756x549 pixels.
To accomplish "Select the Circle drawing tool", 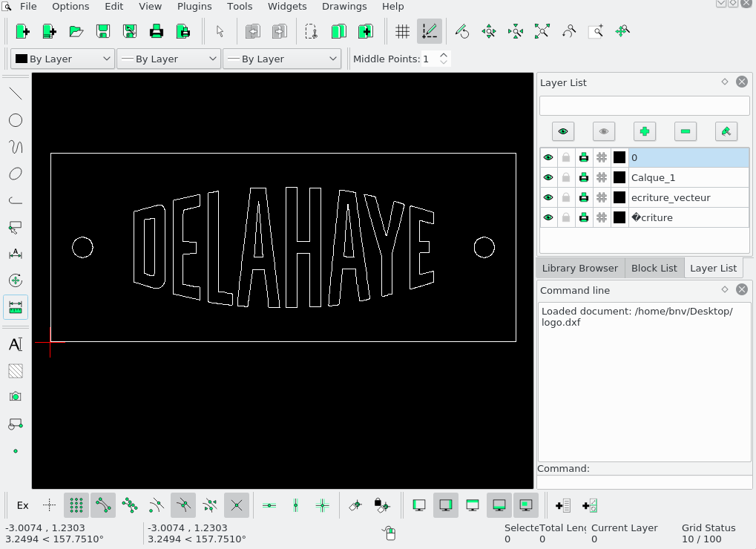I will pyautogui.click(x=16, y=120).
